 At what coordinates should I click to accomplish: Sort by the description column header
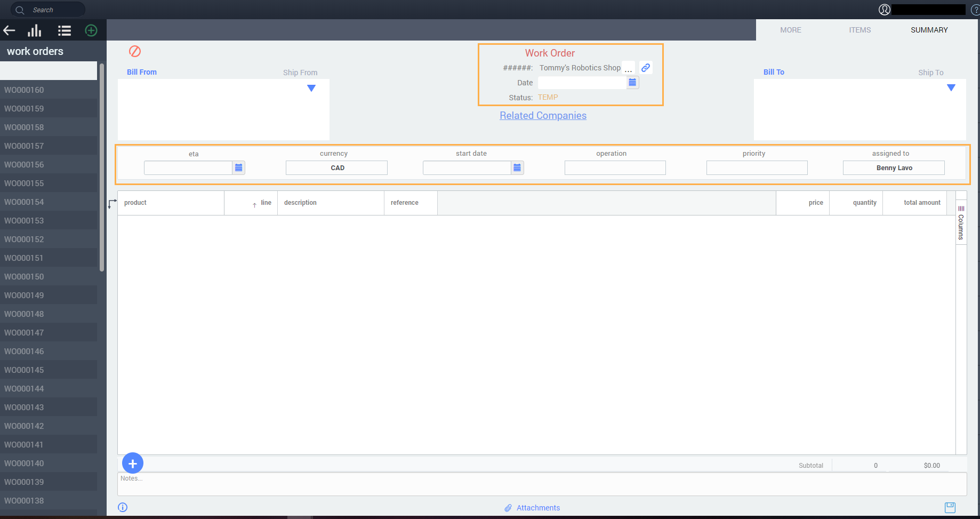tap(331, 203)
